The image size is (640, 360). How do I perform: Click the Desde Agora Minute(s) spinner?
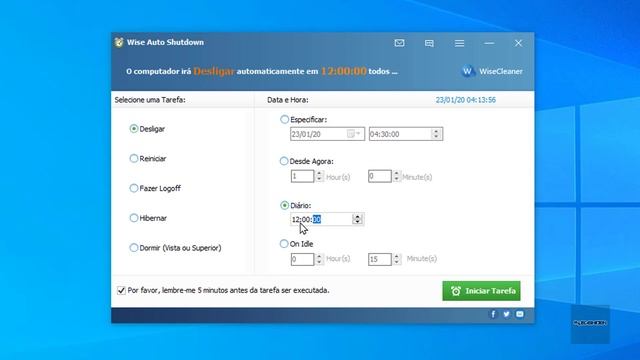click(x=397, y=176)
